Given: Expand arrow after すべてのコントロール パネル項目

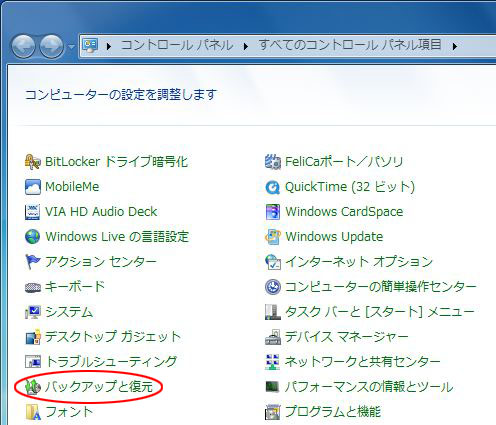Looking at the screenshot, I should tap(454, 46).
